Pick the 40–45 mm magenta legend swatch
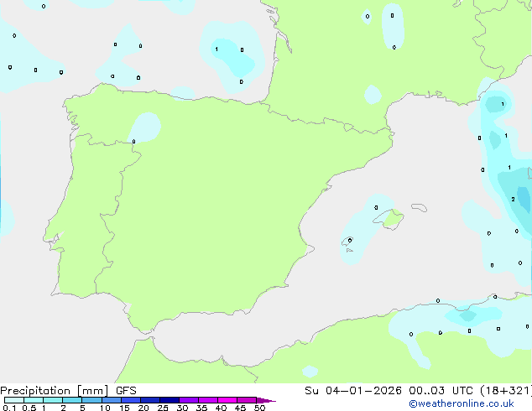This screenshot has width=532, height=411. [227, 400]
